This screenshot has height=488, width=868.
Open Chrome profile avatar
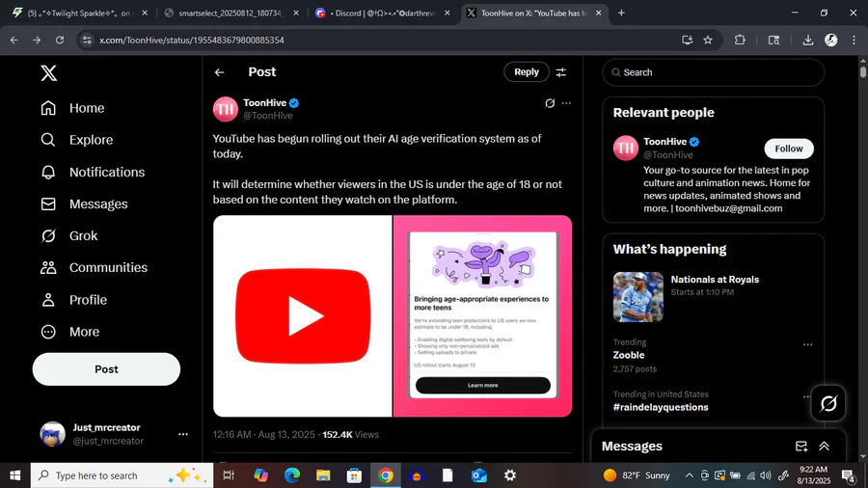click(x=831, y=40)
